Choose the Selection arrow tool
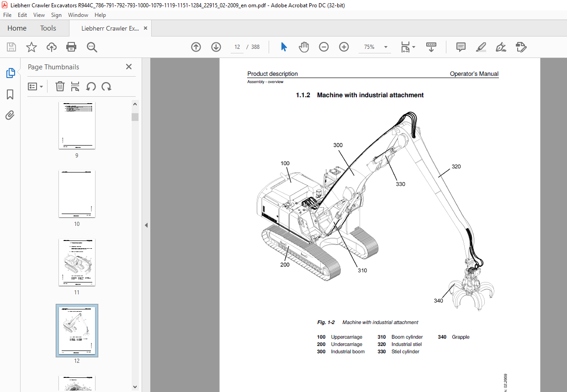The height and width of the screenshot is (392, 567). pyautogui.click(x=284, y=47)
